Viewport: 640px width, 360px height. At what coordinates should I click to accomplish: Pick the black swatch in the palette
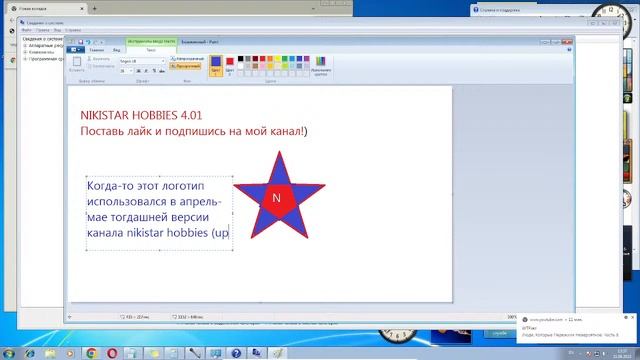pos(240,59)
